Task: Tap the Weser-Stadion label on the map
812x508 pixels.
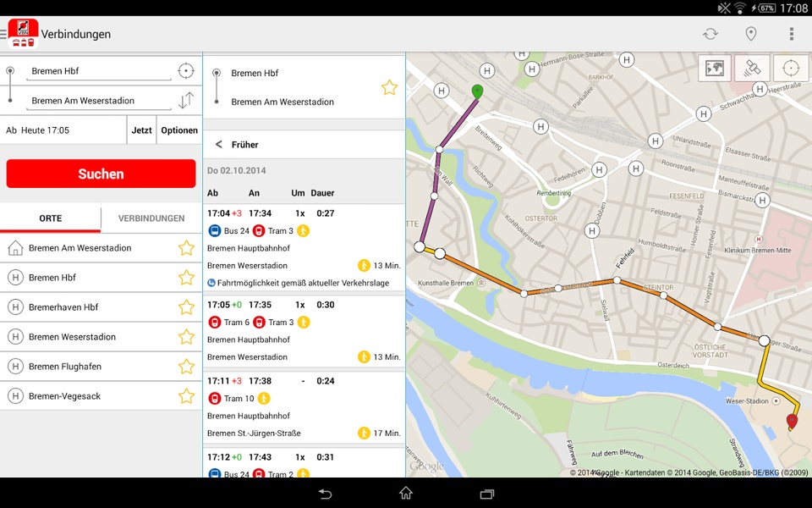Action: pos(746,401)
